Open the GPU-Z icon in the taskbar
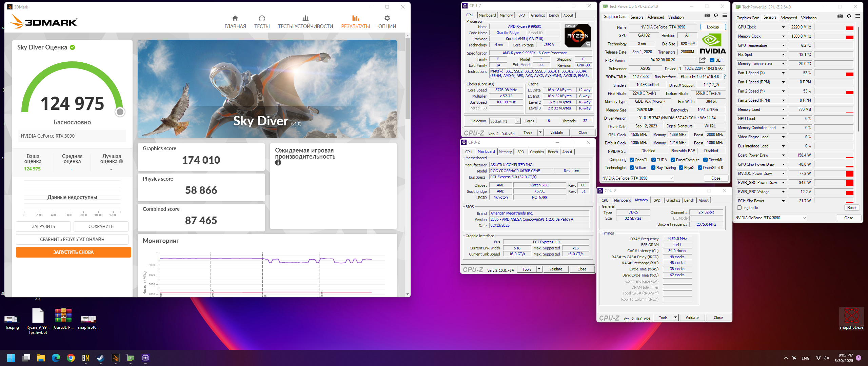Image resolution: width=868 pixels, height=366 pixels. tap(130, 358)
